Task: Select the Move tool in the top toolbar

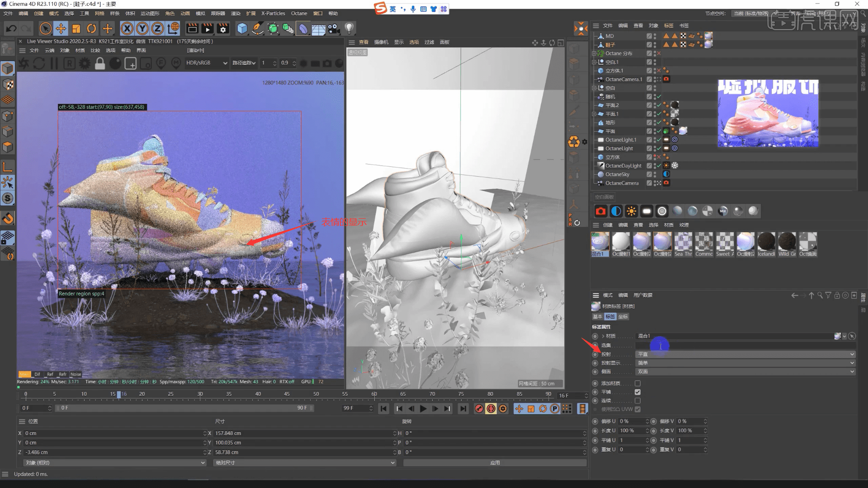Action: coord(61,28)
